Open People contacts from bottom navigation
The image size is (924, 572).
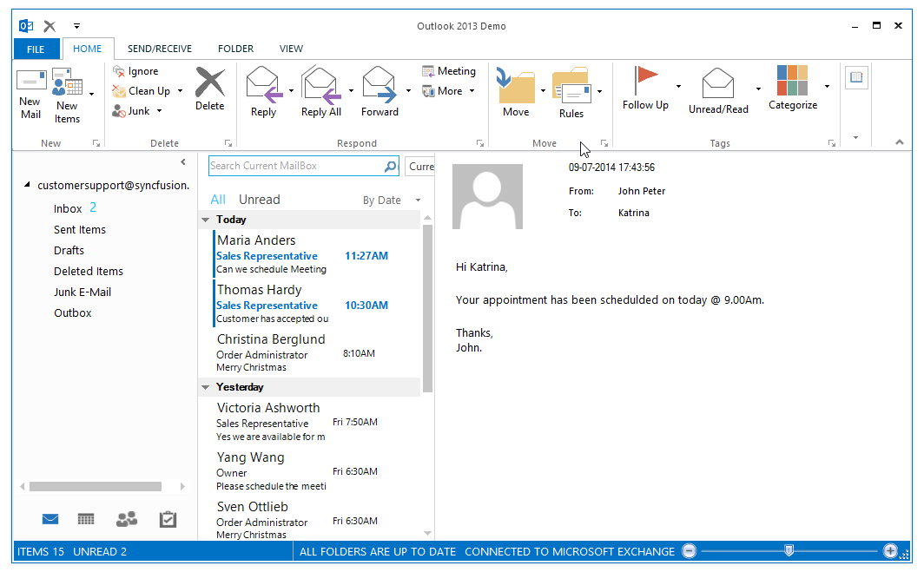127,519
